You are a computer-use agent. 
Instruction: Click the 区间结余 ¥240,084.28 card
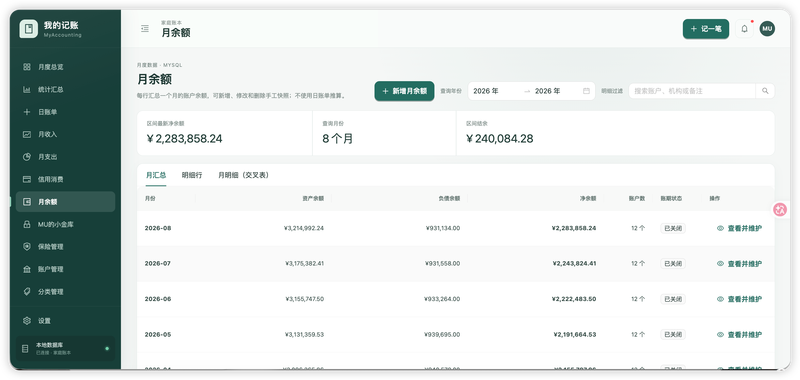pyautogui.click(x=615, y=133)
